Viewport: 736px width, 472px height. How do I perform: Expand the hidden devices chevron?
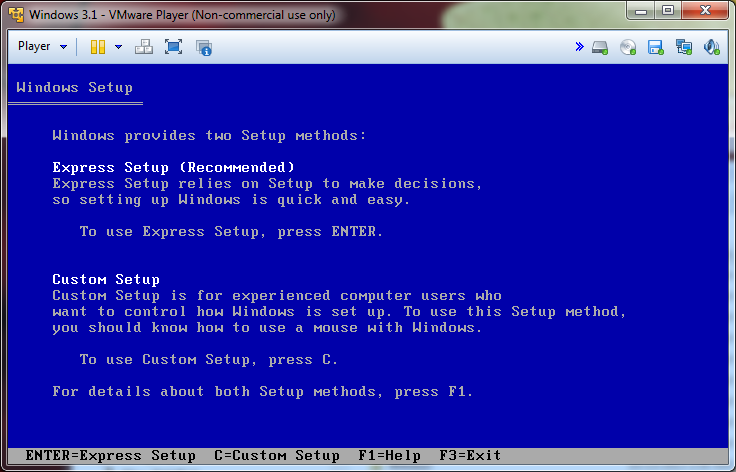point(580,47)
